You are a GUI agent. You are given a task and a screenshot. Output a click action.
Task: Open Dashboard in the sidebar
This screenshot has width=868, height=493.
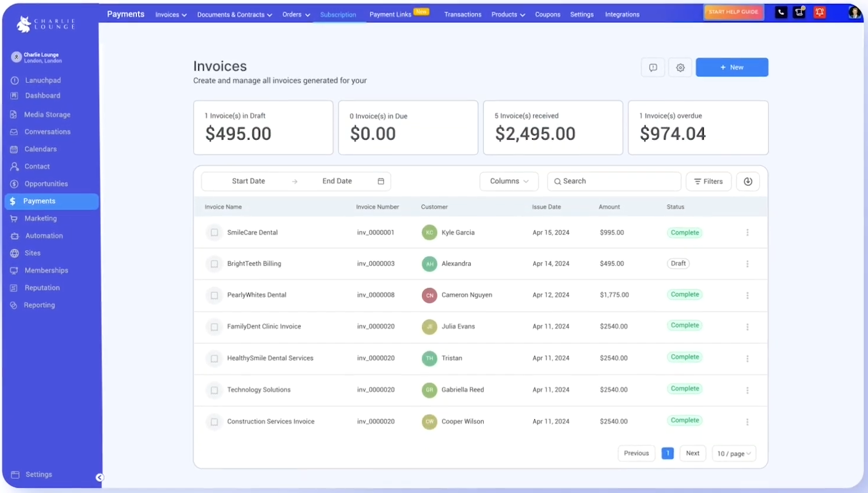(42, 95)
